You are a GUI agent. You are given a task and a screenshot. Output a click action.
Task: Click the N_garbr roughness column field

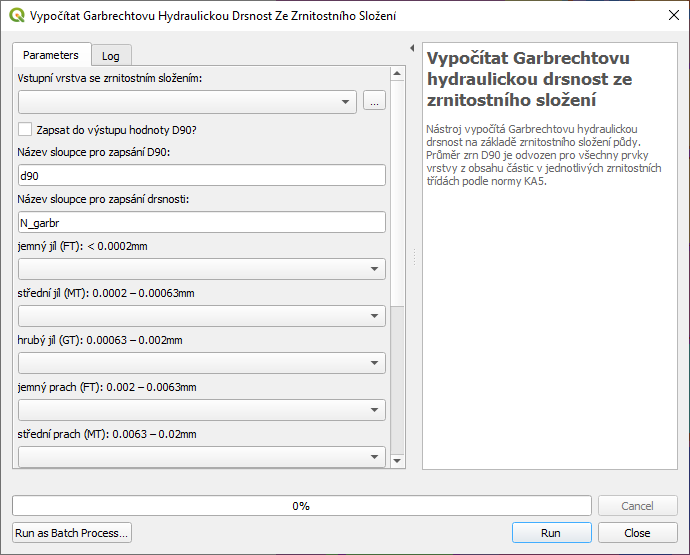(x=202, y=222)
